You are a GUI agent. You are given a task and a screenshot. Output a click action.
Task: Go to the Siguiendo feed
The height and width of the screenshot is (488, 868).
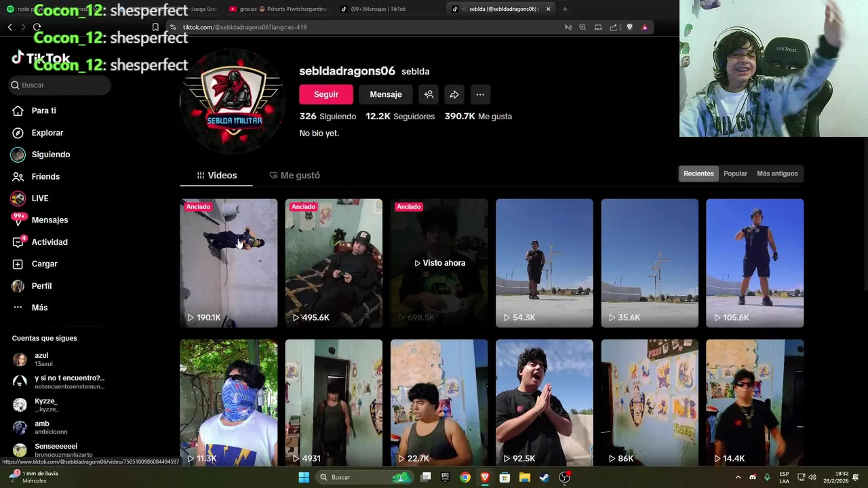click(x=50, y=155)
